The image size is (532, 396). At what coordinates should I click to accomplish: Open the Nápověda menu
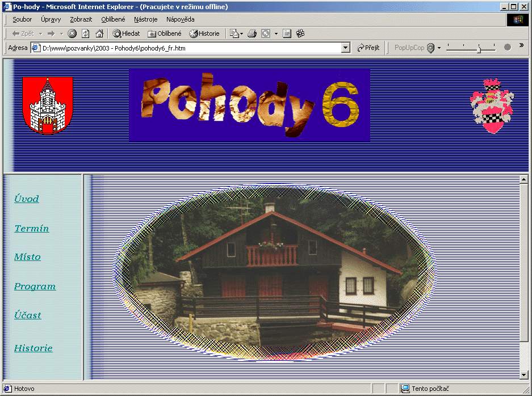coord(180,19)
